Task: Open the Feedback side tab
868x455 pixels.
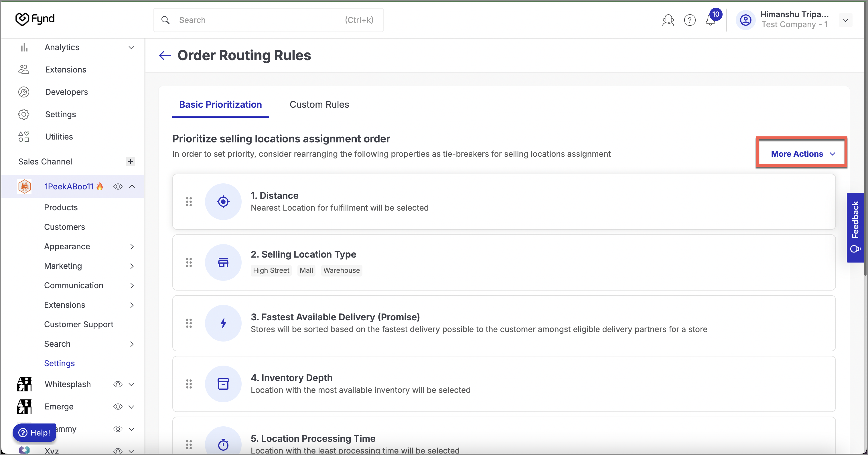Action: pos(855,227)
